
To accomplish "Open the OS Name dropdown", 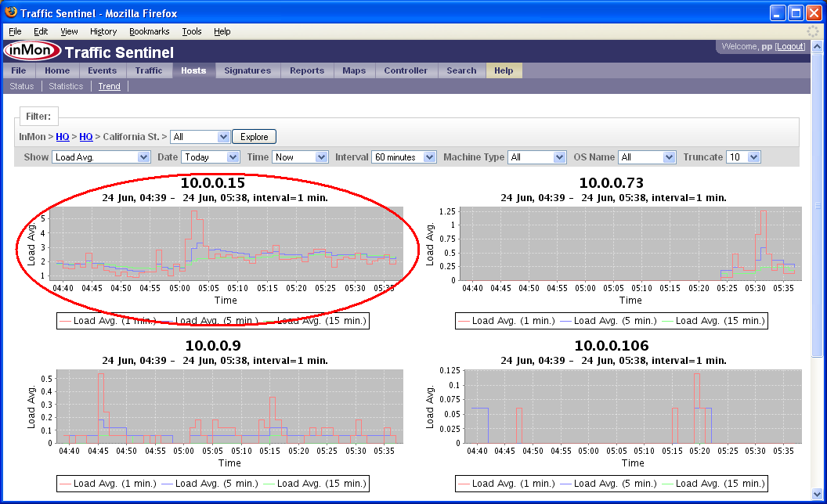I will click(x=646, y=157).
